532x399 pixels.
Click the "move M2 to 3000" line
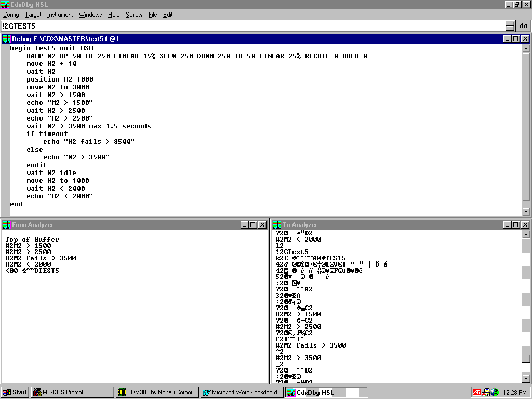[58, 87]
